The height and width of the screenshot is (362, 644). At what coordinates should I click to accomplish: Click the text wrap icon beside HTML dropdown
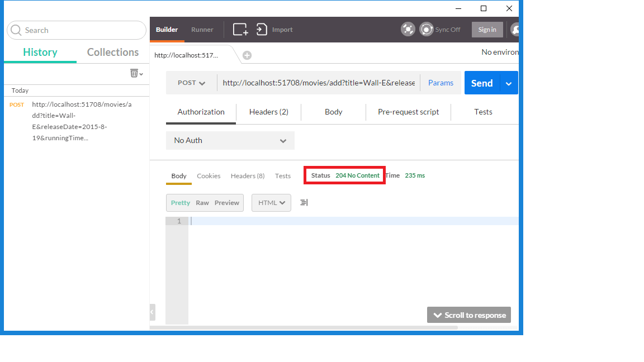pos(304,202)
